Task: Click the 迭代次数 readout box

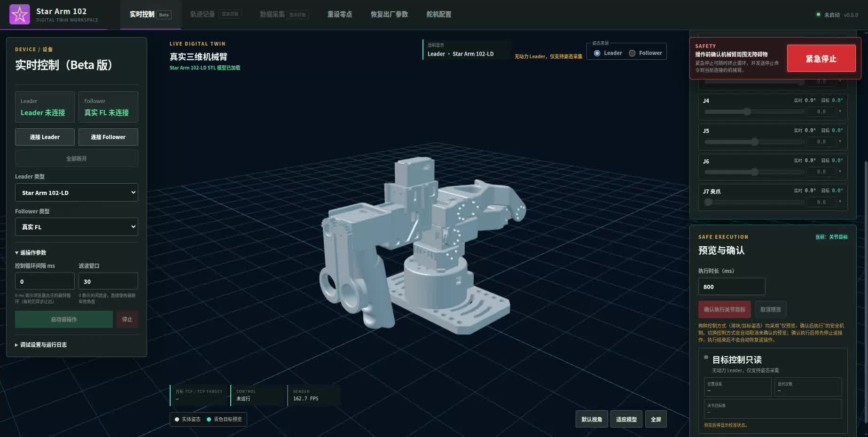Action: click(808, 387)
